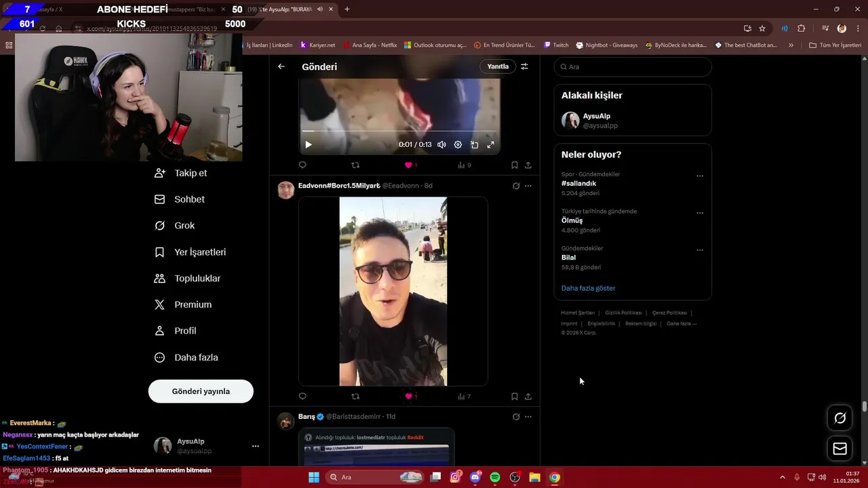Open floating messages envelope button

pos(840,449)
